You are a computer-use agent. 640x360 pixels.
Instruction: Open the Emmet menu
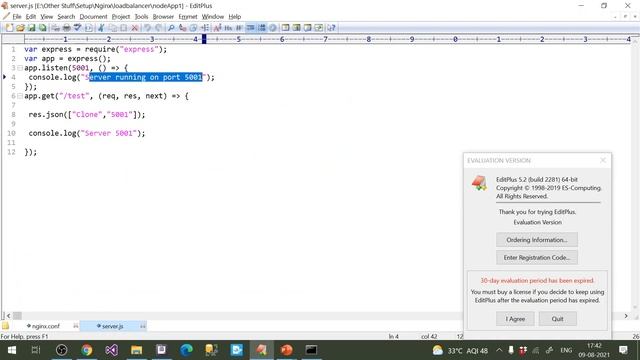coord(188,17)
